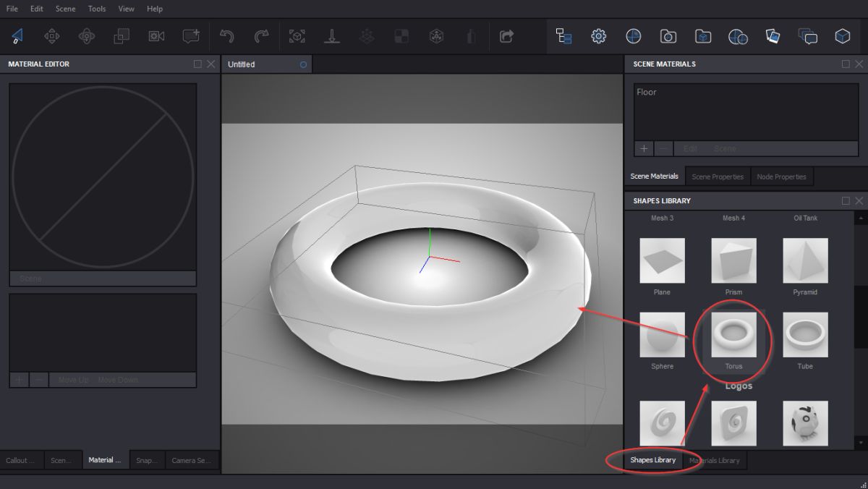Select the arrow selection tool in toolbar
868x489 pixels.
17,35
